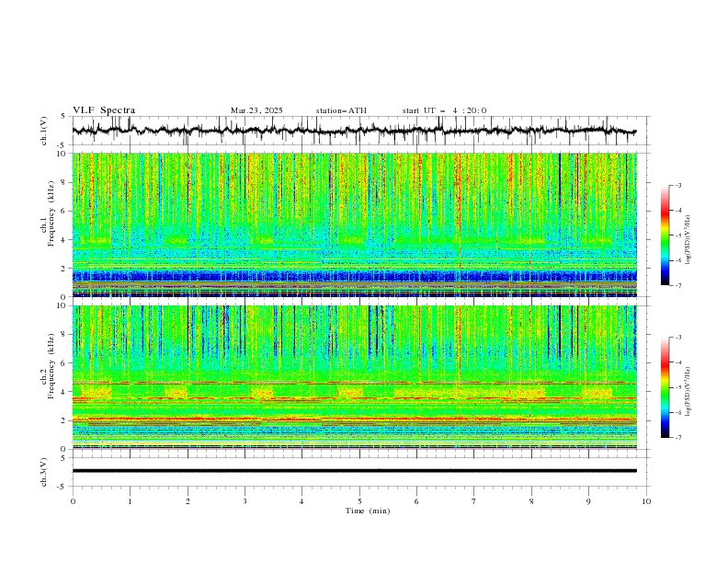Click the "Time (min)" x-axis label

368,511
